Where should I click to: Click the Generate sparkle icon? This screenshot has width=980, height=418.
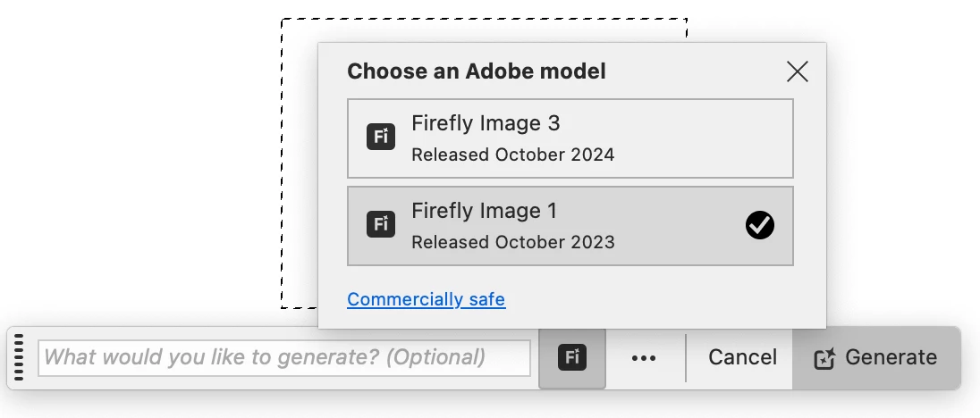[x=824, y=359]
